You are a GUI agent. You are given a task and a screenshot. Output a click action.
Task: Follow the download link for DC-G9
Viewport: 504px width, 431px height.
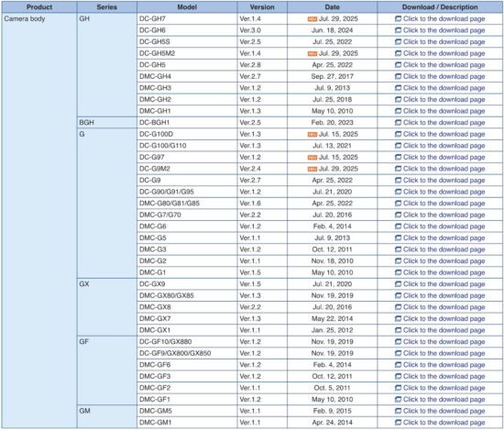[444, 181]
